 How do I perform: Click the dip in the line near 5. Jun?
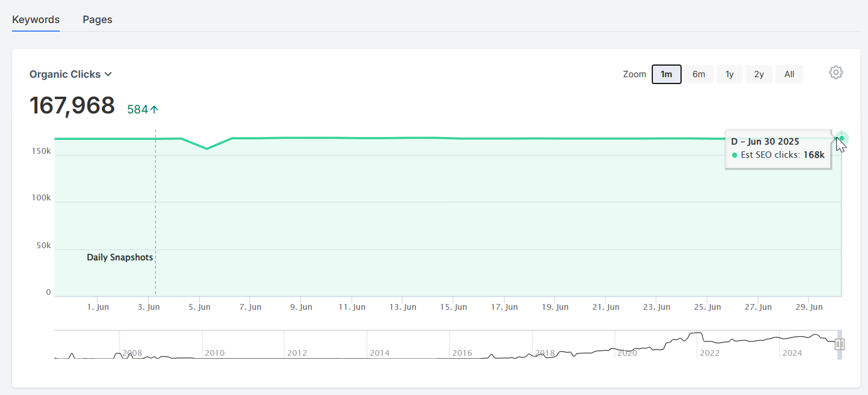[207, 149]
